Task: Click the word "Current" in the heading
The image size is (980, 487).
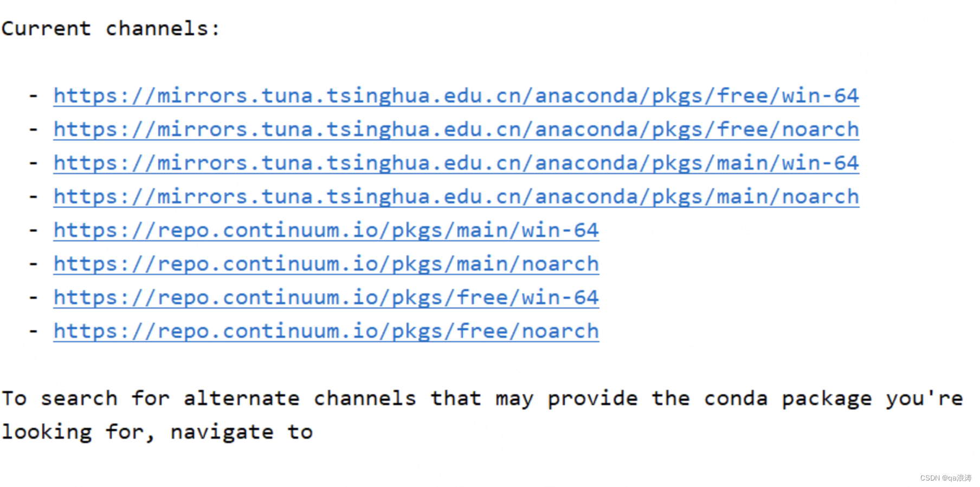Action: click(46, 29)
